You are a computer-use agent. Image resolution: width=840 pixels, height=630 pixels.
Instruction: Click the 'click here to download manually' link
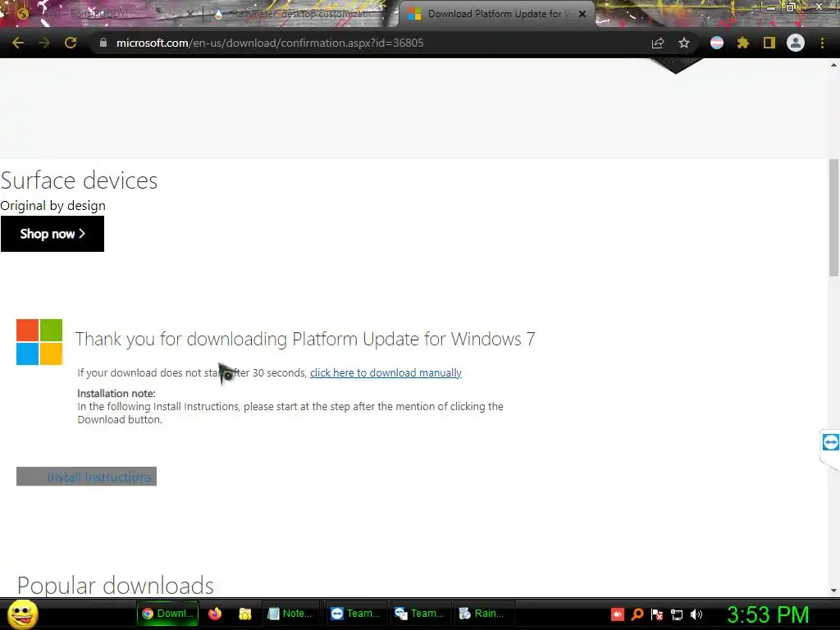[386, 373]
